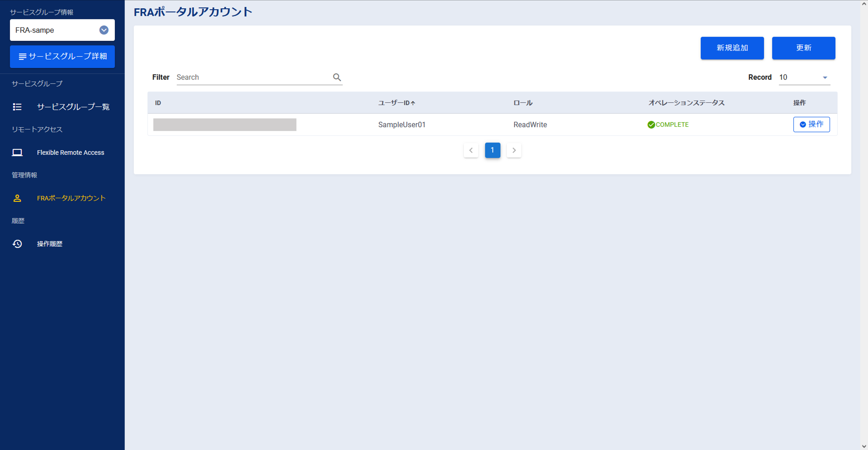Viewport: 868px width, 450px height.
Task: Go to previous page with left chevron
Action: click(x=471, y=150)
